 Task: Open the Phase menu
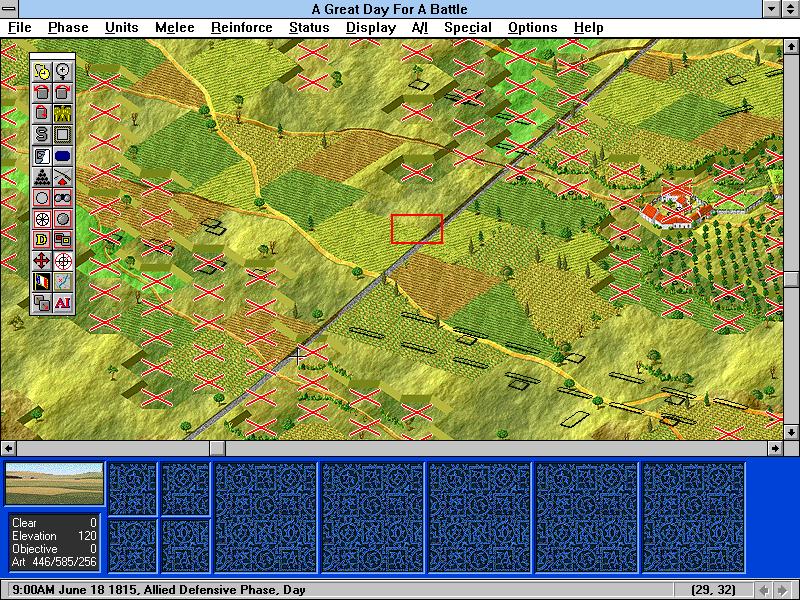(68, 28)
